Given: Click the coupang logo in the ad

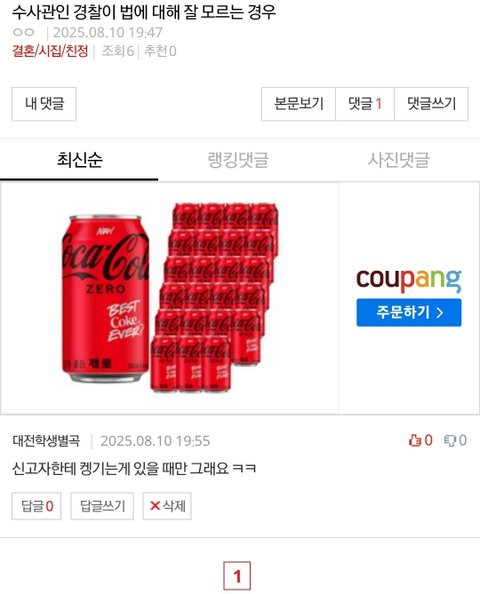Looking at the screenshot, I should [x=409, y=280].
